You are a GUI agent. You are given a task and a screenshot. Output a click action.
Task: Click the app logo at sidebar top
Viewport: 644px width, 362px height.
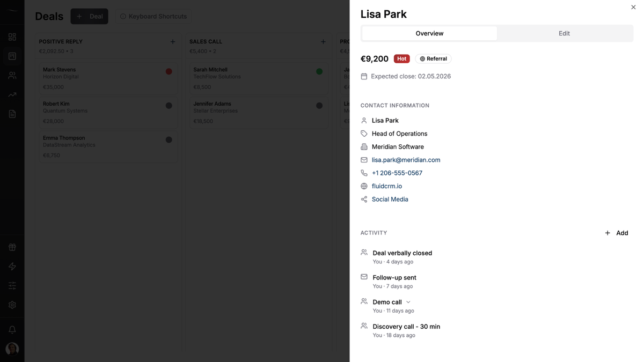(12, 10)
